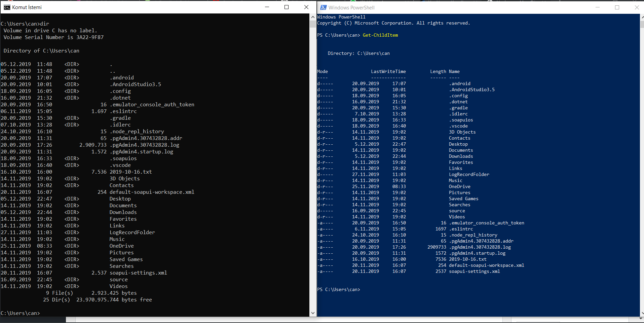The width and height of the screenshot is (644, 323).
Task: Focus the Windows PowerShell title bar text
Action: 351,8
